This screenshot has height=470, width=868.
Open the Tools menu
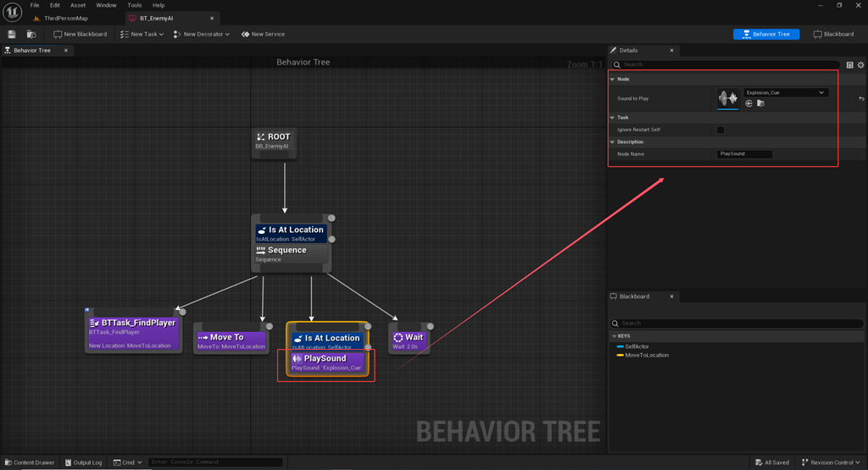coord(135,5)
